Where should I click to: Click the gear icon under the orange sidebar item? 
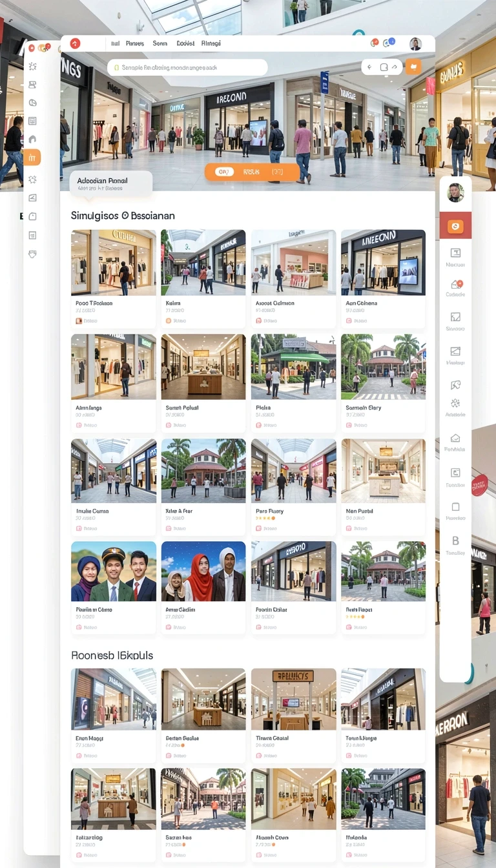tap(33, 179)
